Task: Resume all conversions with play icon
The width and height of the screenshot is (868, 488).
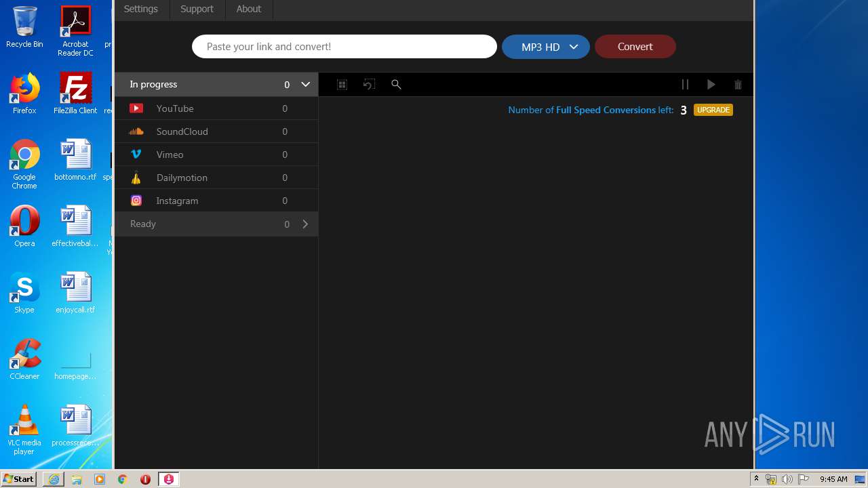Action: pos(711,85)
